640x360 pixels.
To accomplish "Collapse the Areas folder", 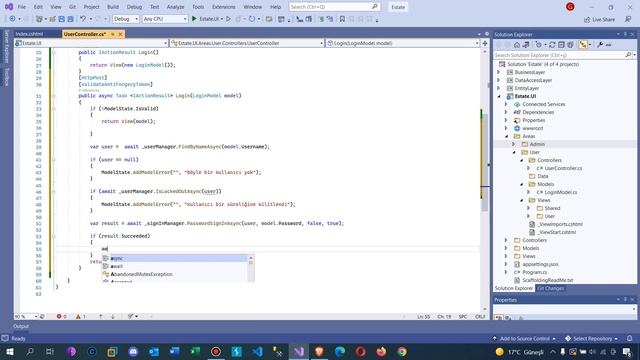I will tap(507, 136).
